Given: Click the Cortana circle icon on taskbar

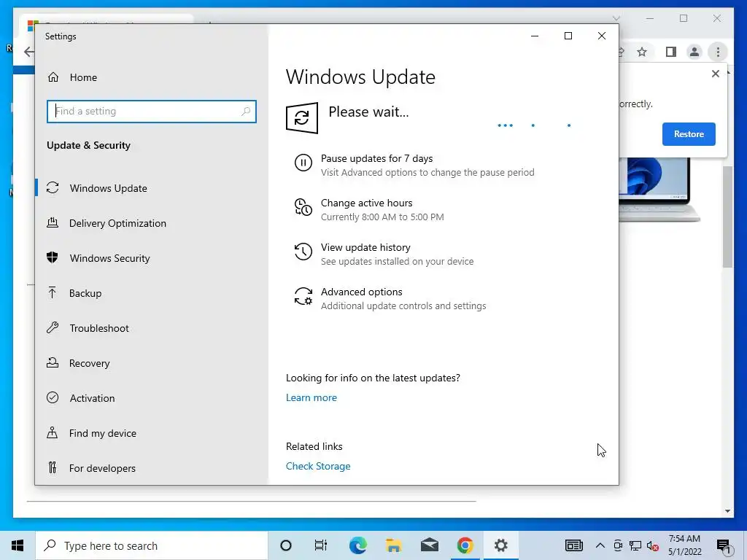Looking at the screenshot, I should (x=286, y=545).
